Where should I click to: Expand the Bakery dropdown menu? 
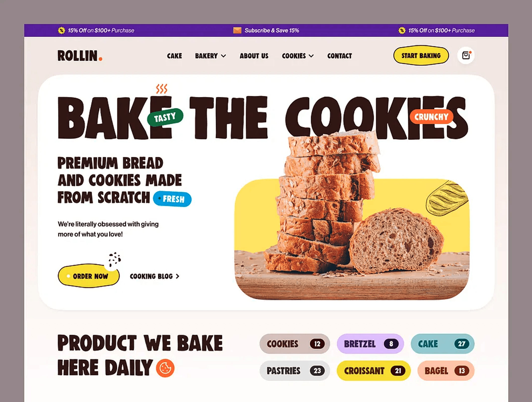click(x=211, y=56)
